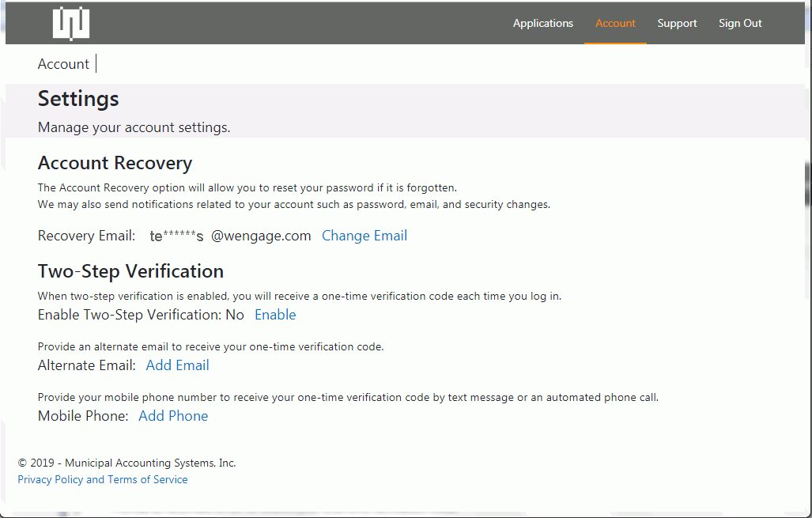Click Add Email for the alternate email
The height and width of the screenshot is (518, 812).
point(177,365)
